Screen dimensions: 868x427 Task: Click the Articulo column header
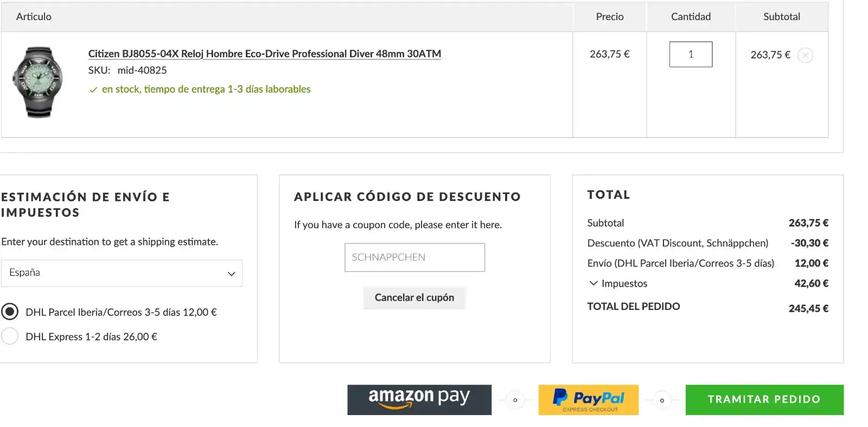(34, 17)
